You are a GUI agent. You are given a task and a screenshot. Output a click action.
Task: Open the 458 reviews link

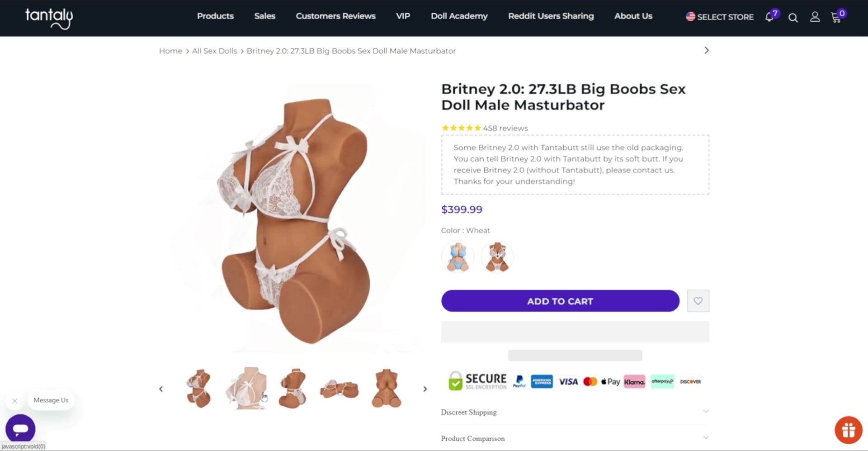505,128
